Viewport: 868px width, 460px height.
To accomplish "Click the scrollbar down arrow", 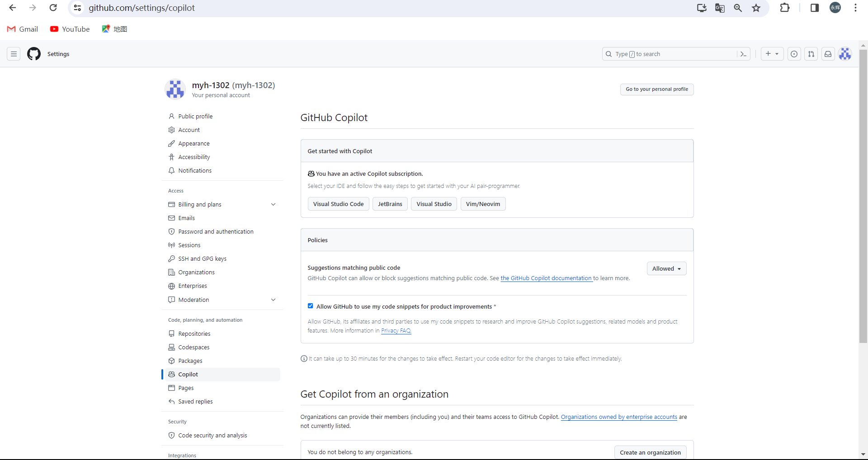I will click(x=863, y=454).
